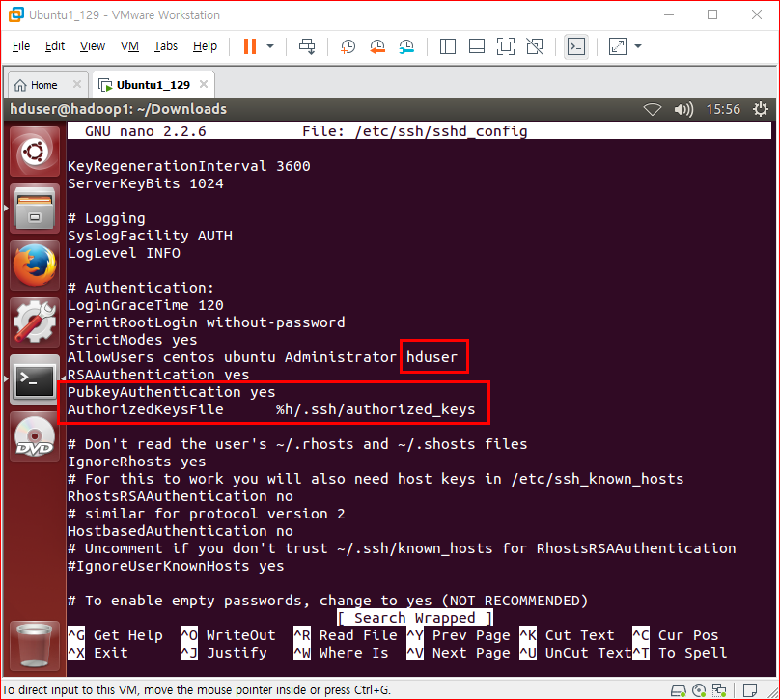The image size is (780, 700).
Task: Toggle the thumbnail bar view
Action: 477,46
